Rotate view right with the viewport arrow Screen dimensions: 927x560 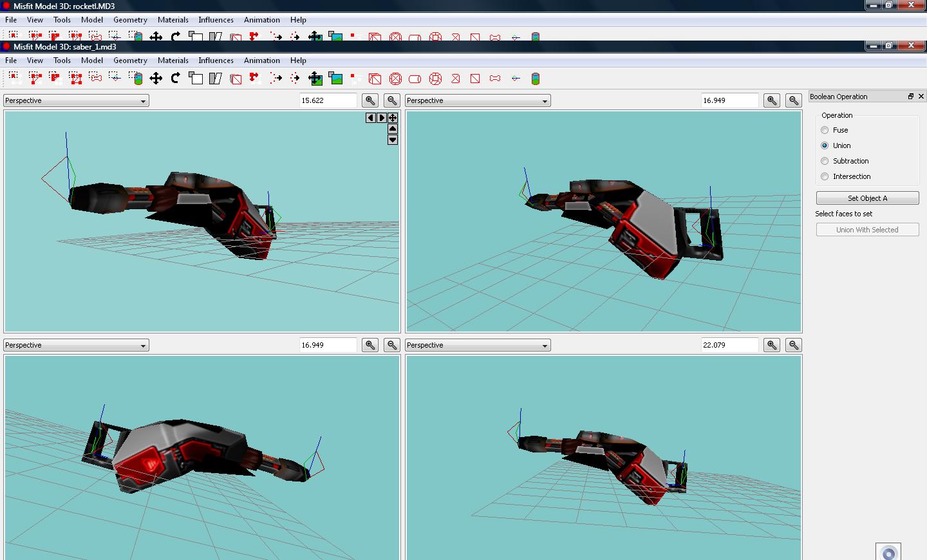coord(382,118)
